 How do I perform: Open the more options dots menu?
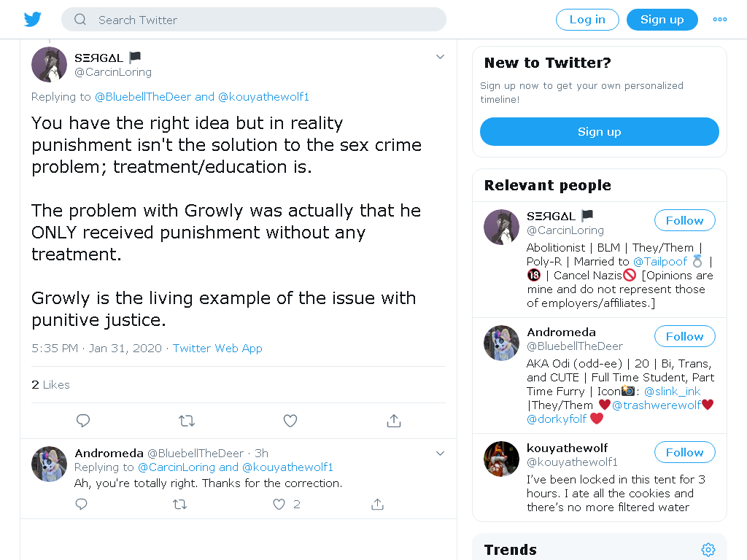(x=719, y=20)
